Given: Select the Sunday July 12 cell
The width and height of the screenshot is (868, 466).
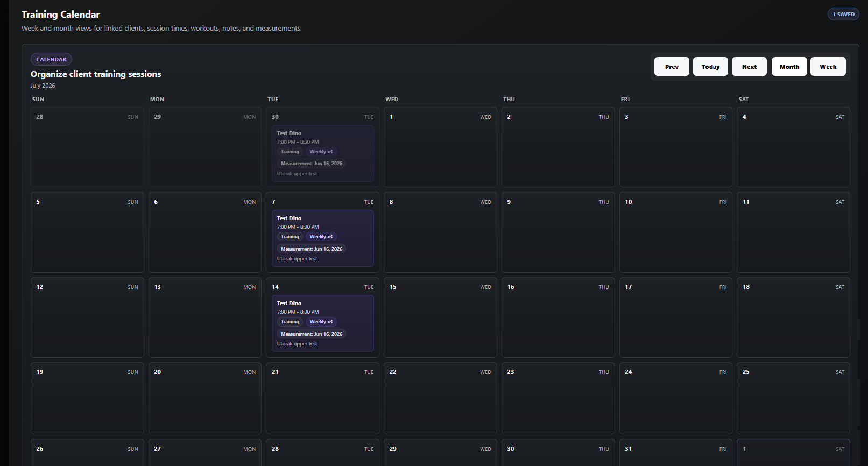Looking at the screenshot, I should (x=87, y=317).
